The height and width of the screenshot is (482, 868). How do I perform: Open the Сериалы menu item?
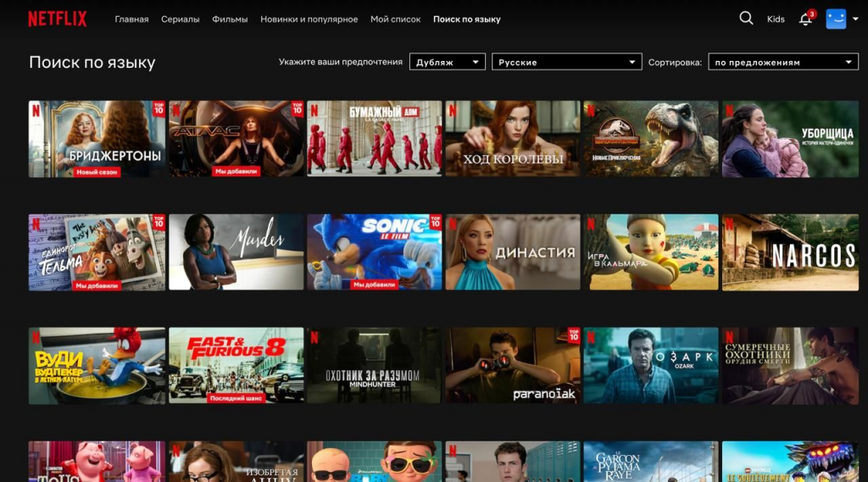click(x=180, y=19)
